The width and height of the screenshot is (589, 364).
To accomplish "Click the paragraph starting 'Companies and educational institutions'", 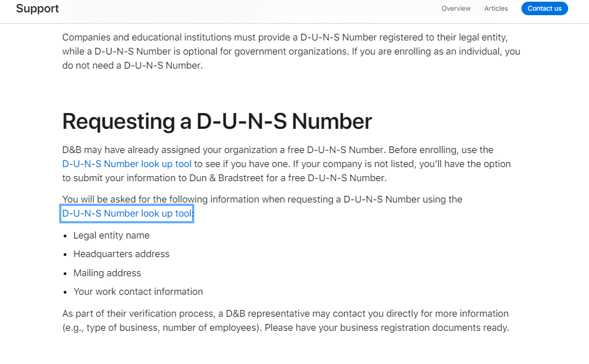I will pos(291,51).
